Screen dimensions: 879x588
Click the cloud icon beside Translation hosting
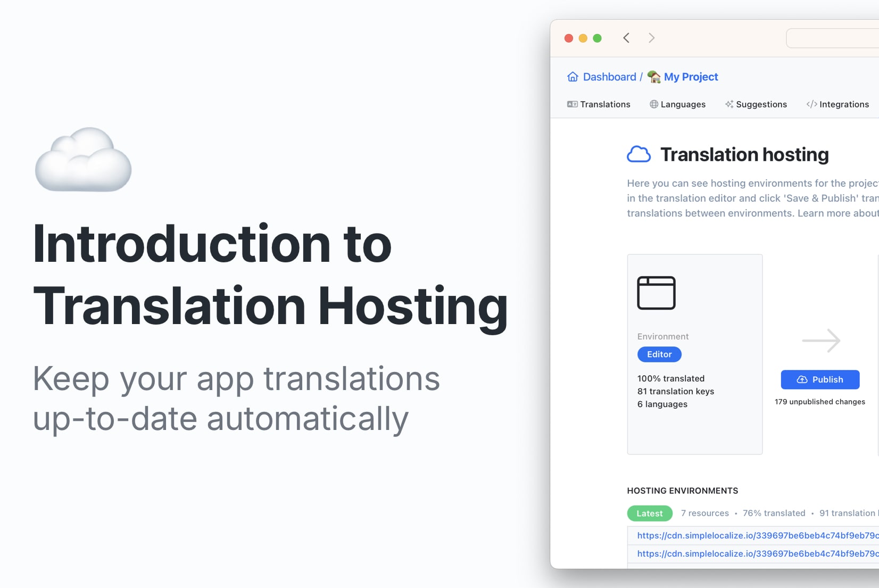point(638,154)
